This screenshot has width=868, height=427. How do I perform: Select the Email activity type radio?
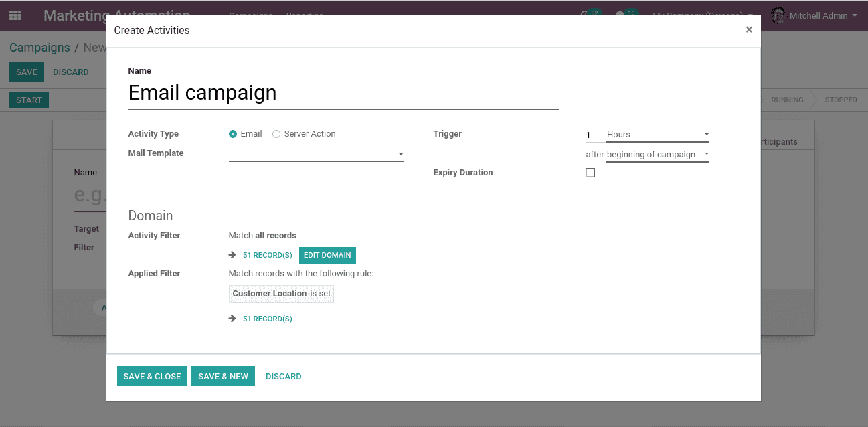pyautogui.click(x=233, y=134)
